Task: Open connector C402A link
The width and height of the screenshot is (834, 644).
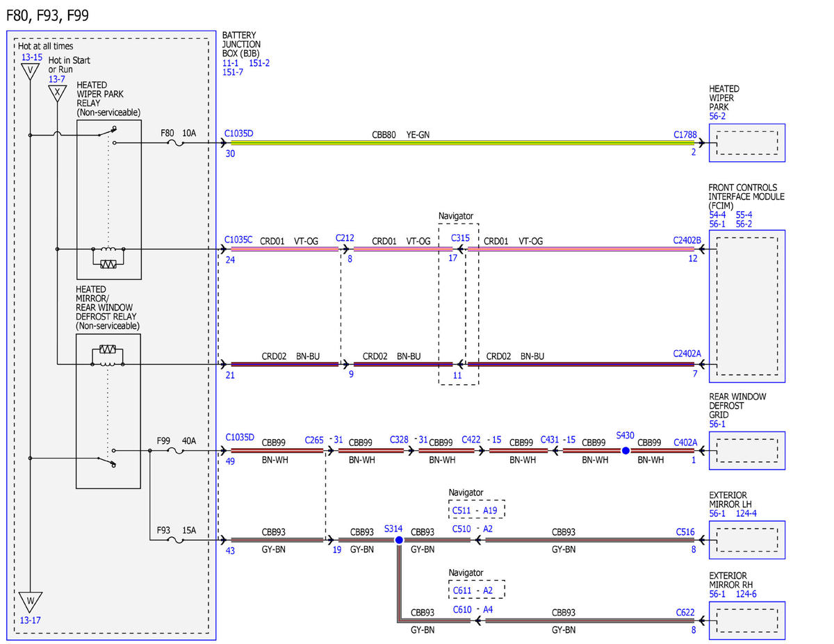Action: [685, 442]
